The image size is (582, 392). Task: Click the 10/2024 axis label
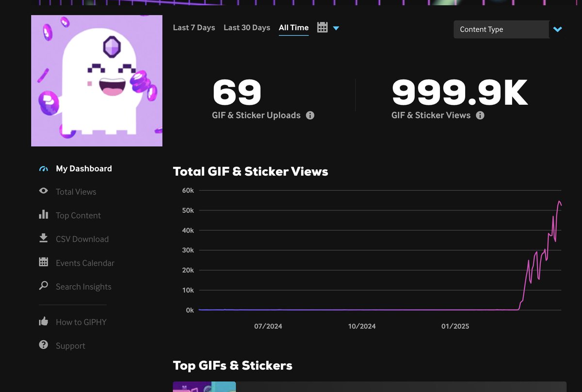click(362, 326)
